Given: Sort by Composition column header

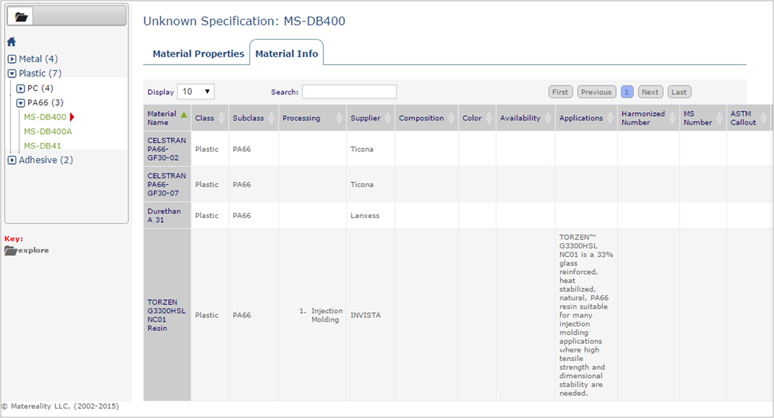Looking at the screenshot, I should (x=426, y=118).
